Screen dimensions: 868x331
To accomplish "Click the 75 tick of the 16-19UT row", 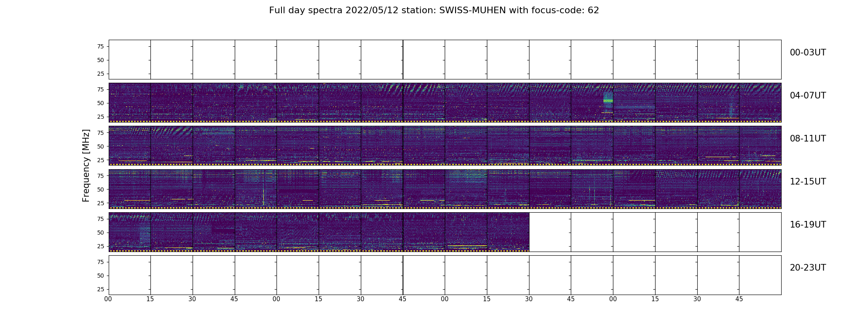I will (x=100, y=219).
